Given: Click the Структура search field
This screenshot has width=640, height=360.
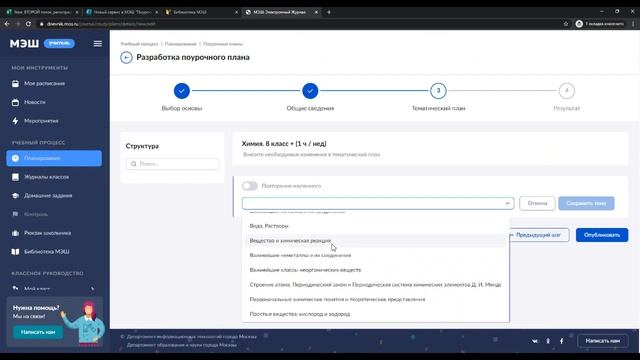Looking at the screenshot, I should (x=172, y=164).
